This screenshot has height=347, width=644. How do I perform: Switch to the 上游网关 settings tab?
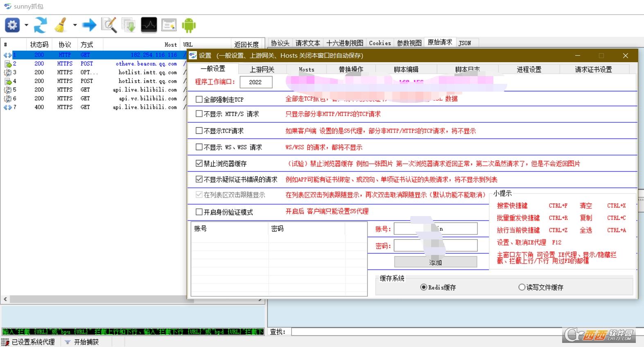[262, 70]
